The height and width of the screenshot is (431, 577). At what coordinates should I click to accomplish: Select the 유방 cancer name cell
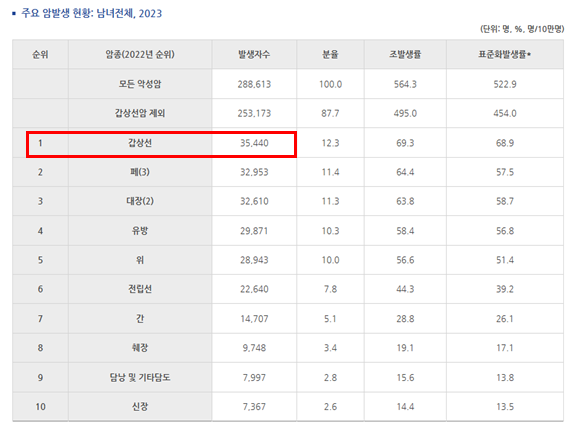140,231
